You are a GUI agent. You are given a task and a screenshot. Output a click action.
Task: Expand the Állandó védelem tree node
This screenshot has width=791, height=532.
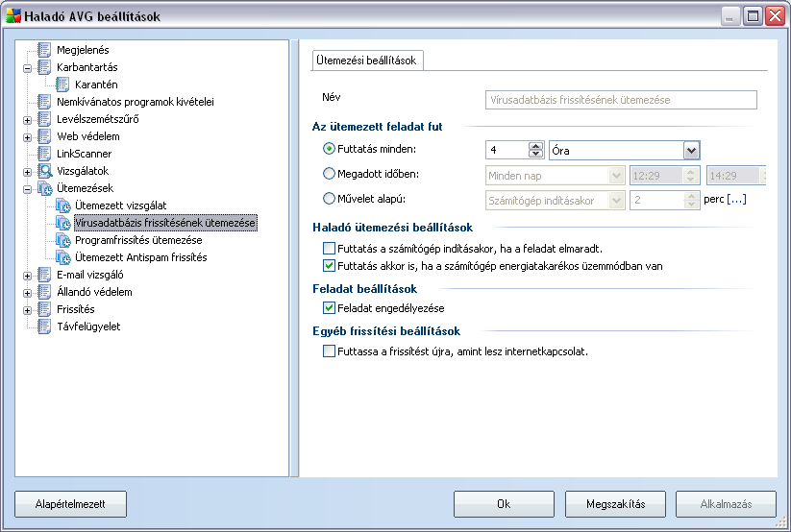28,293
